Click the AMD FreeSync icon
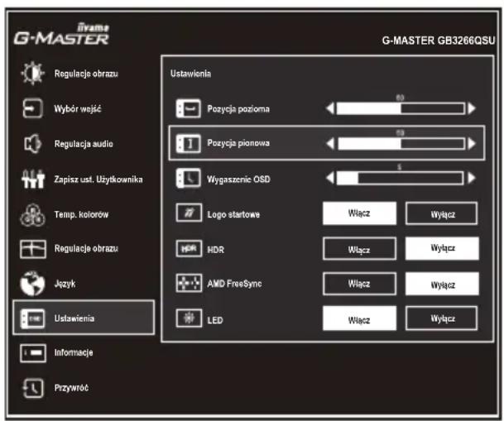The height and width of the screenshot is (421, 504). click(x=189, y=283)
